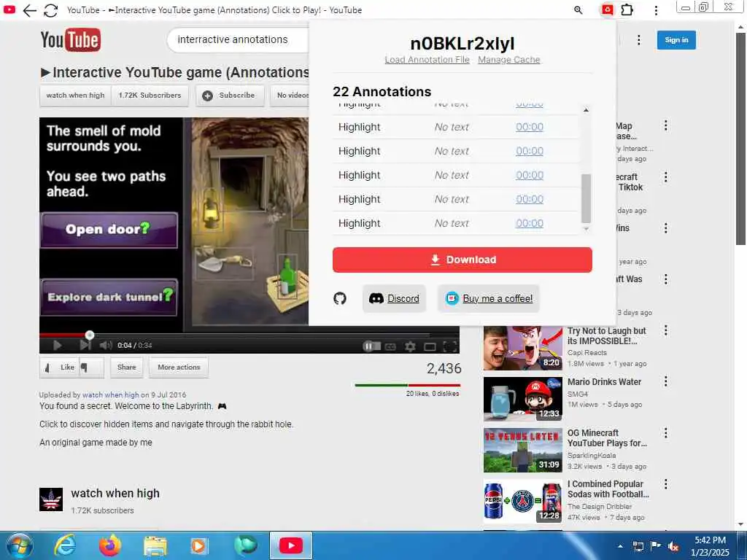
Task: Open the player settings gear
Action: [x=410, y=346]
